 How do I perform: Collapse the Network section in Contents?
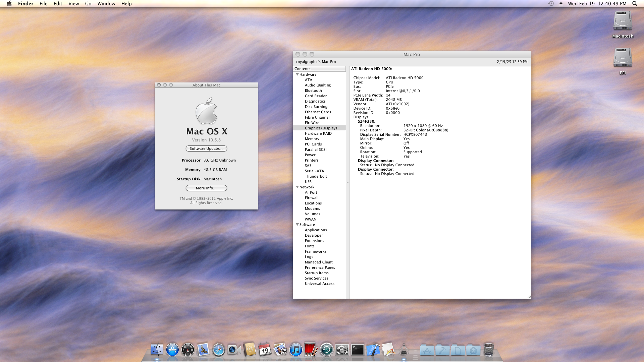click(297, 187)
